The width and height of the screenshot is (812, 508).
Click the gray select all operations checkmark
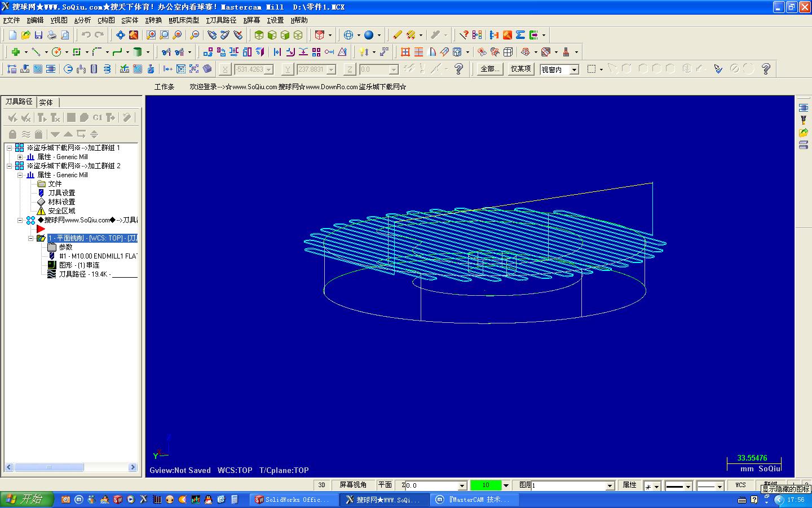pyautogui.click(x=12, y=117)
